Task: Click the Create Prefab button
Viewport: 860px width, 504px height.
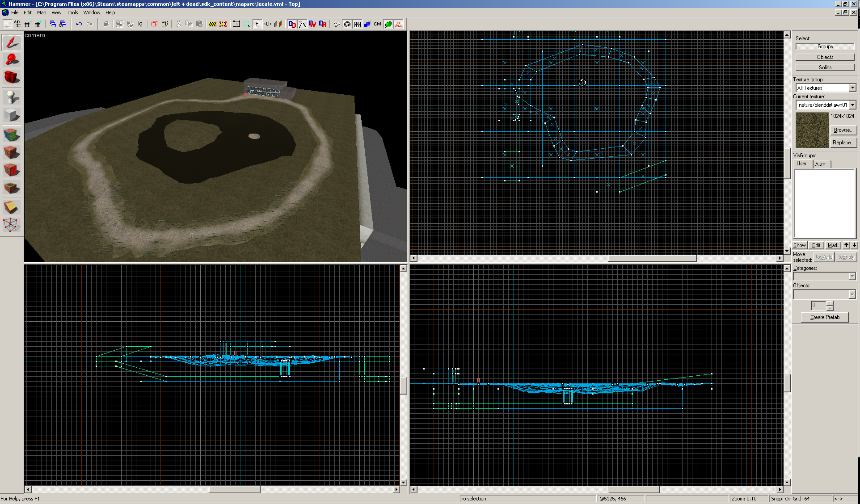Action: point(825,317)
